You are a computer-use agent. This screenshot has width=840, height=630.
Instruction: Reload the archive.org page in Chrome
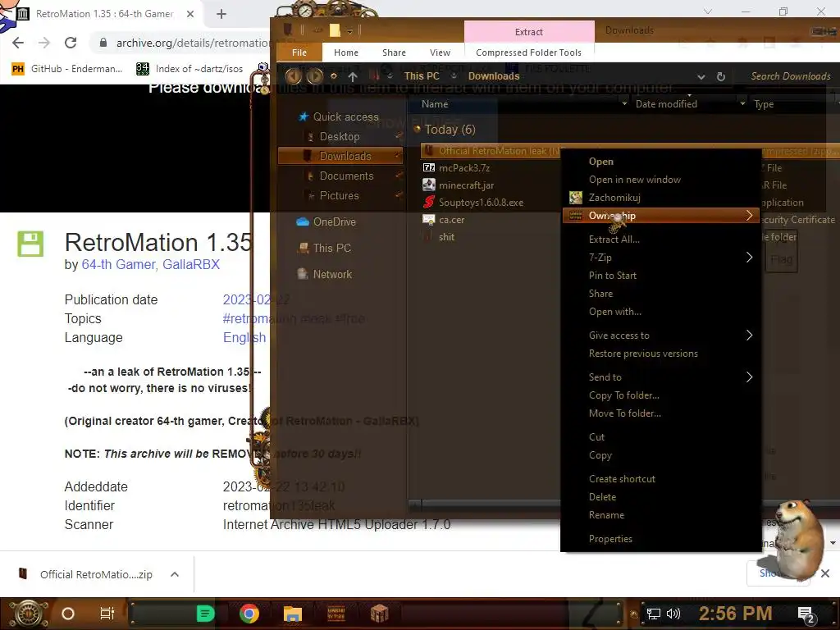point(71,43)
